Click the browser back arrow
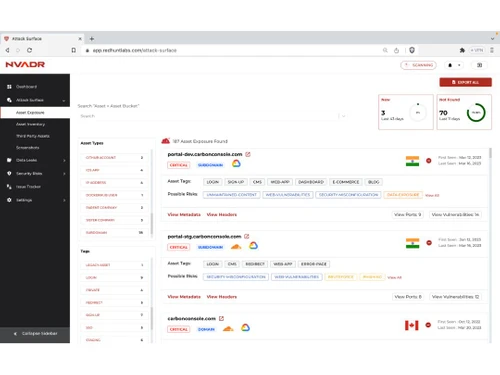 [x=7, y=50]
